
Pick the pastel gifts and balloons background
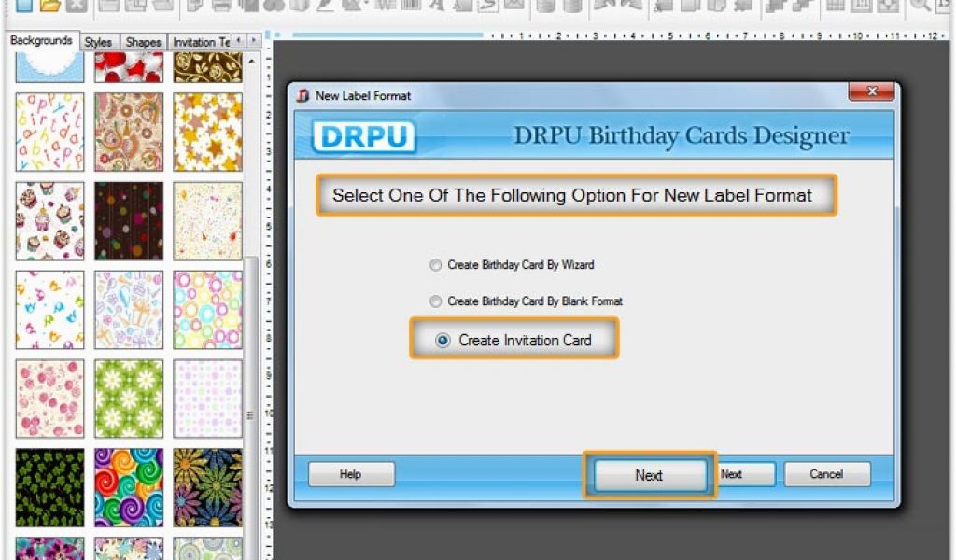(x=129, y=310)
